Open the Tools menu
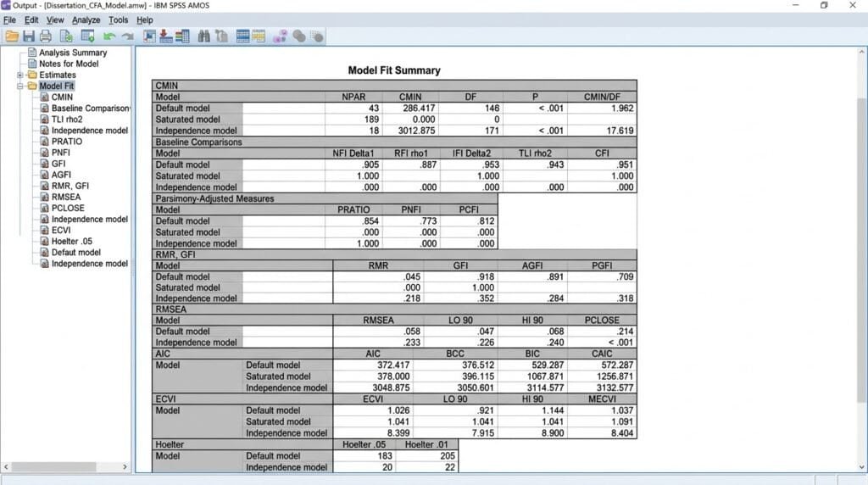This screenshot has width=868, height=485. 118,20
